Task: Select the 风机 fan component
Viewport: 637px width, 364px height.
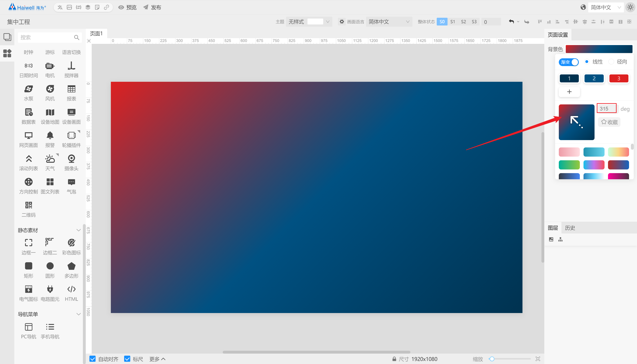Action: pos(50,93)
